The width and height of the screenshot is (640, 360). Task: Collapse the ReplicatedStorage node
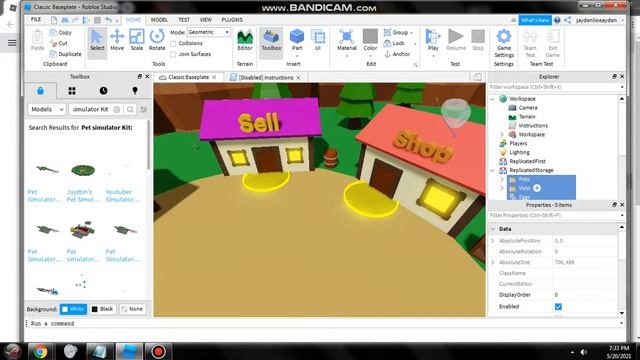(x=492, y=170)
